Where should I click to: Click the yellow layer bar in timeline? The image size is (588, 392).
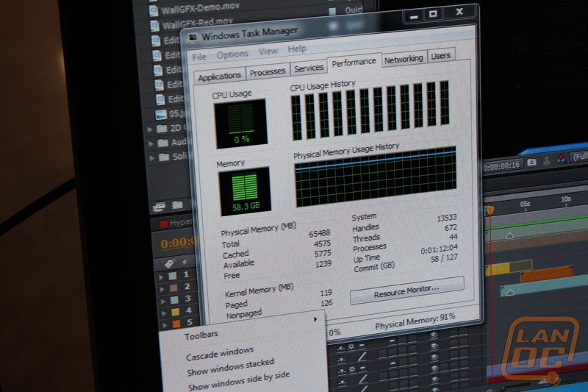tap(509, 267)
